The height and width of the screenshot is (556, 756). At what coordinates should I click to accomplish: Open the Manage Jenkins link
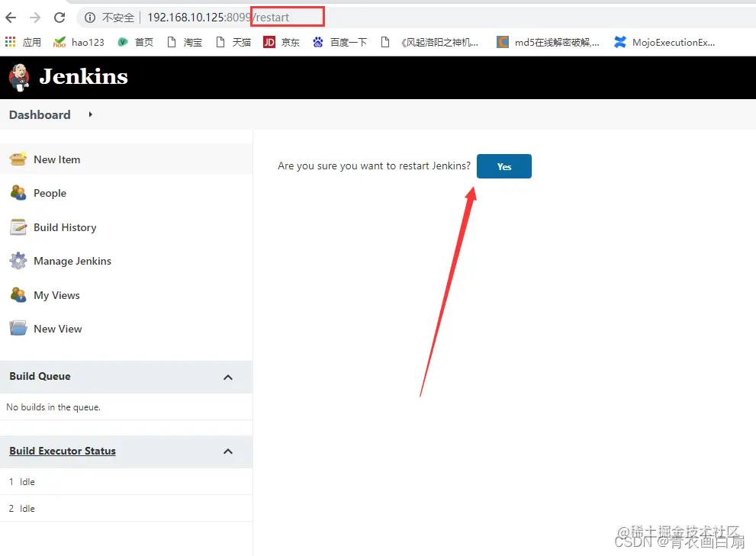(72, 261)
